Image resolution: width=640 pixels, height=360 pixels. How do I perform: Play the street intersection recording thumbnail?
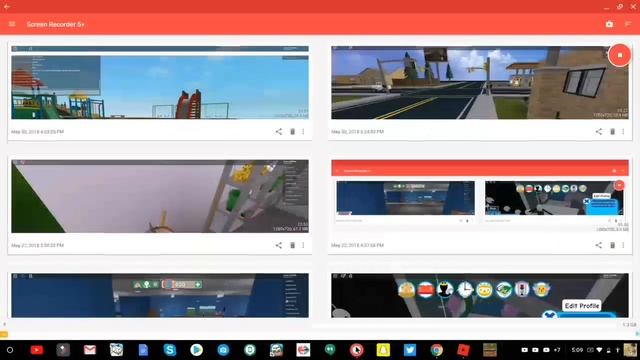480,82
